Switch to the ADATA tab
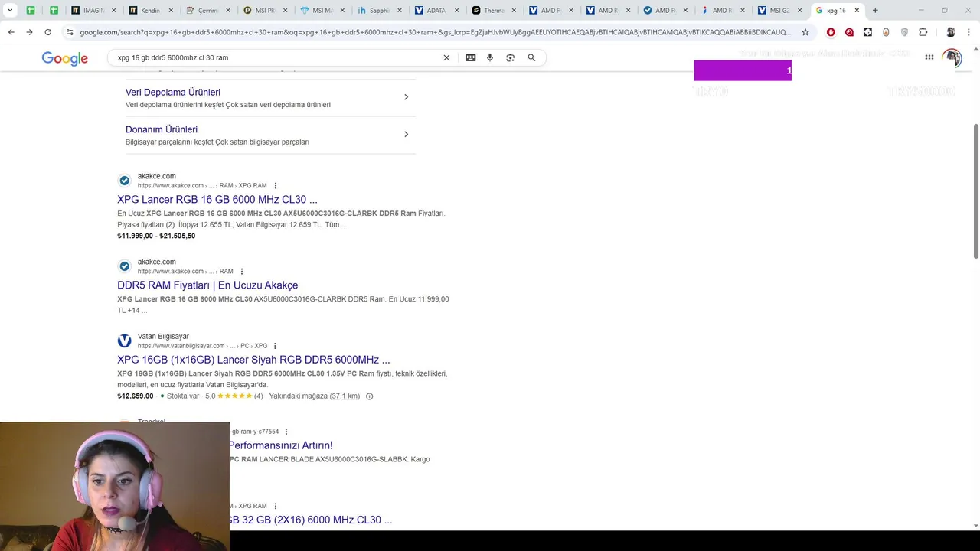This screenshot has height=551, width=980. click(x=435, y=11)
